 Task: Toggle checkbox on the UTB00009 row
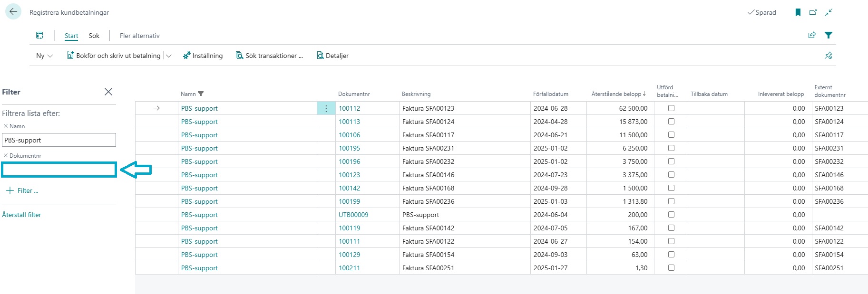pos(671,215)
